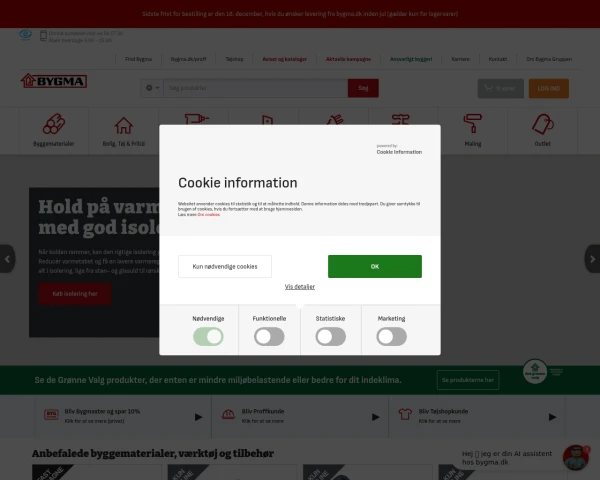Open the Om cookies link

coord(209,215)
